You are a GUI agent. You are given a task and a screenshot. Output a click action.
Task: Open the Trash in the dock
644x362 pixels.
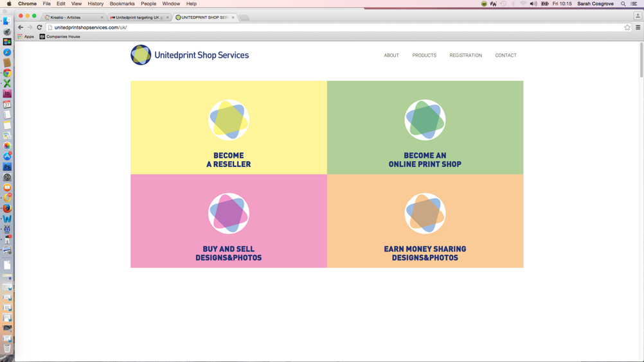click(x=7, y=349)
